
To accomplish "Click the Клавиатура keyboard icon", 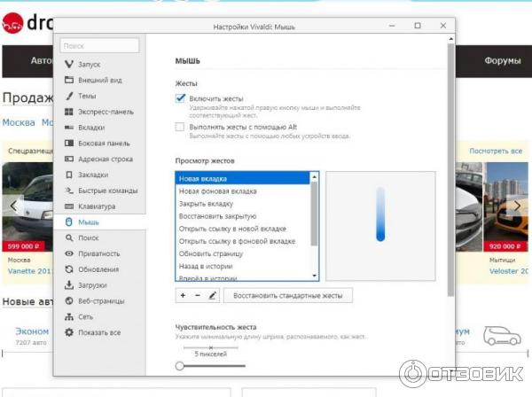I will [69, 206].
